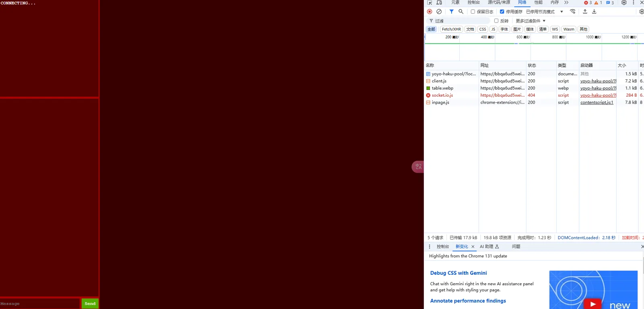Screen dimensions: 644x309
Task: Filter requests by 文档
Action: point(470,29)
